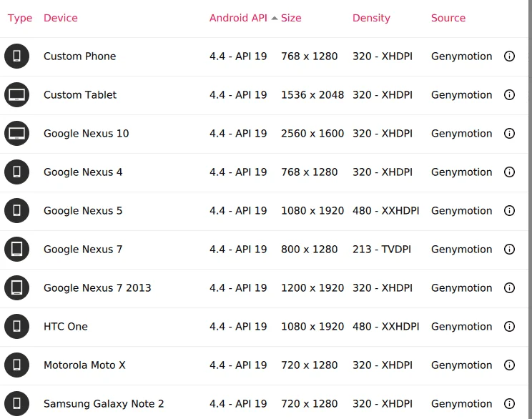Viewport: 532px width, 419px height.
Task: Click the Custom Tablet type icon
Action: coord(16,94)
